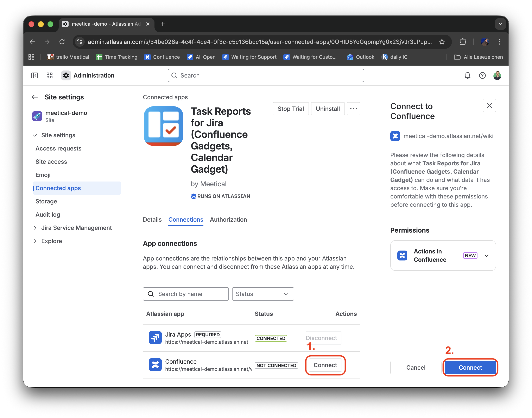This screenshot has width=532, height=418.
Task: Close the meetical-demo Atlassian tab
Action: click(x=148, y=24)
